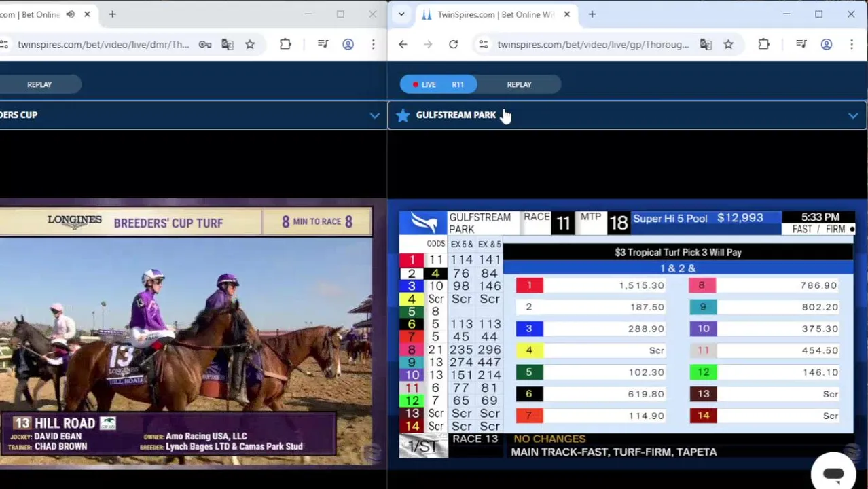
Task: Toggle Gulfstream Park favorite star
Action: 403,115
